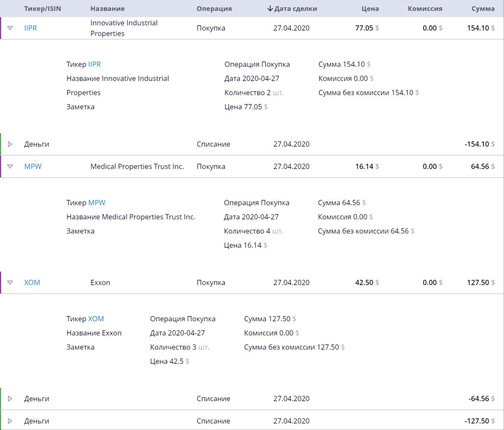Sort by Название column header
This screenshot has height=430, width=504.
click(107, 9)
